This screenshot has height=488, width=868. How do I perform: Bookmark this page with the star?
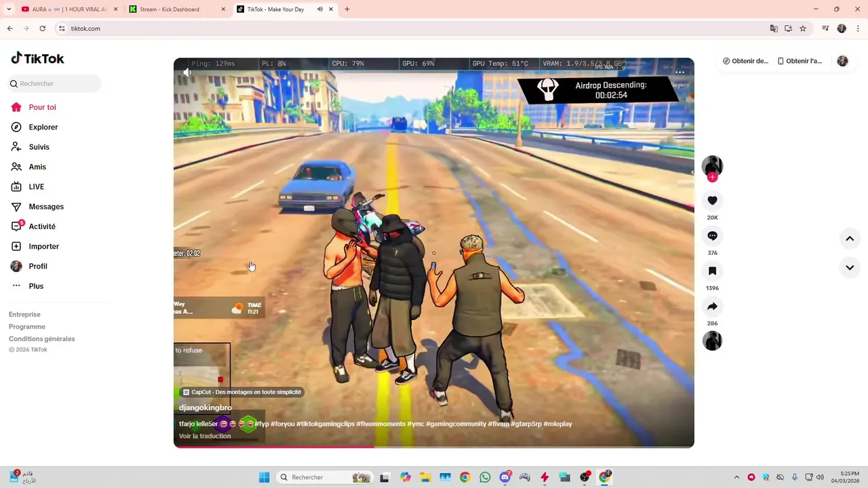(803, 28)
